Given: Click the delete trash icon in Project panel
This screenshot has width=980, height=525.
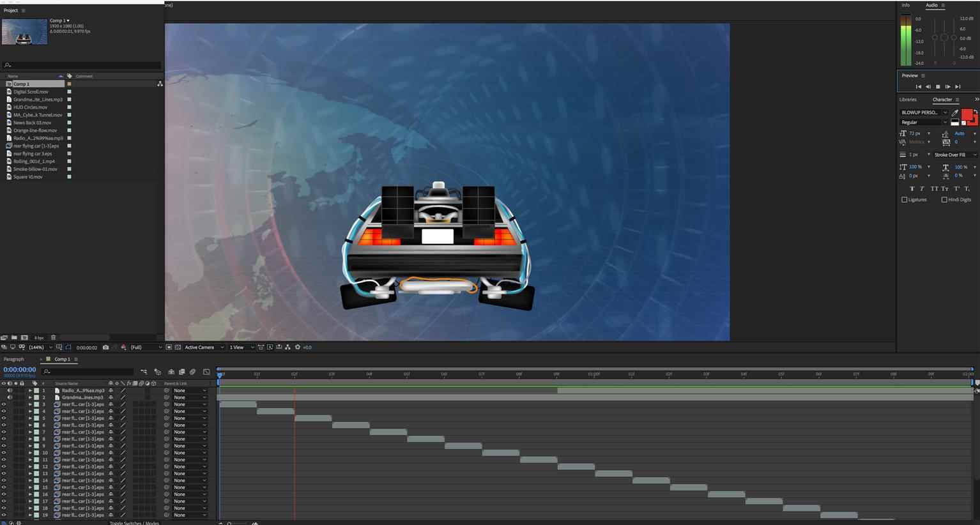Looking at the screenshot, I should pyautogui.click(x=54, y=337).
